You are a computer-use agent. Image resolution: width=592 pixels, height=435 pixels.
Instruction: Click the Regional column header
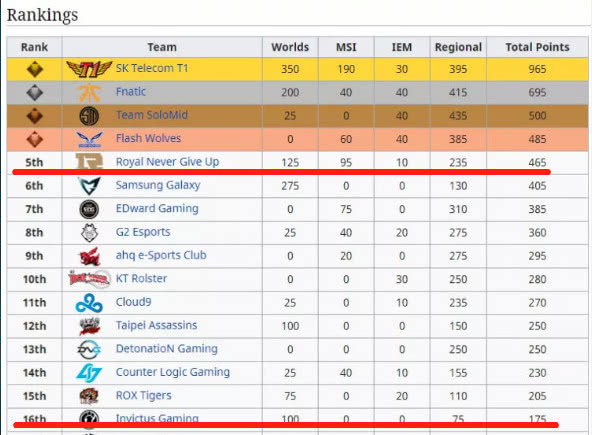[x=458, y=47]
